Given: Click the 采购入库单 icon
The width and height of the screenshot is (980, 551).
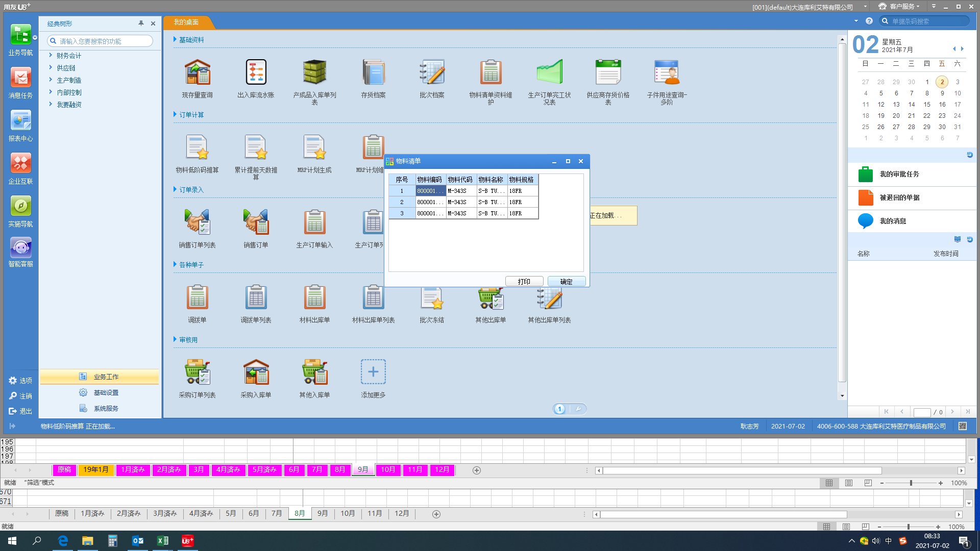Looking at the screenshot, I should point(256,372).
